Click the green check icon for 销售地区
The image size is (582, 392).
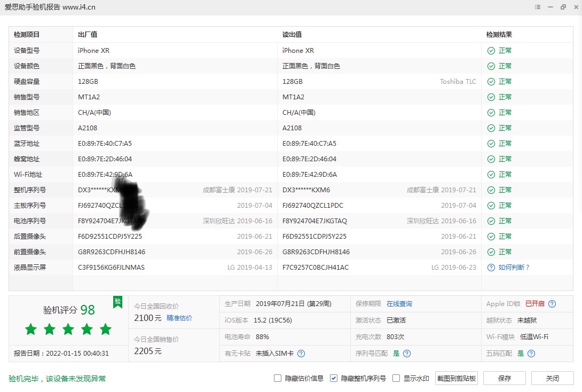point(491,113)
